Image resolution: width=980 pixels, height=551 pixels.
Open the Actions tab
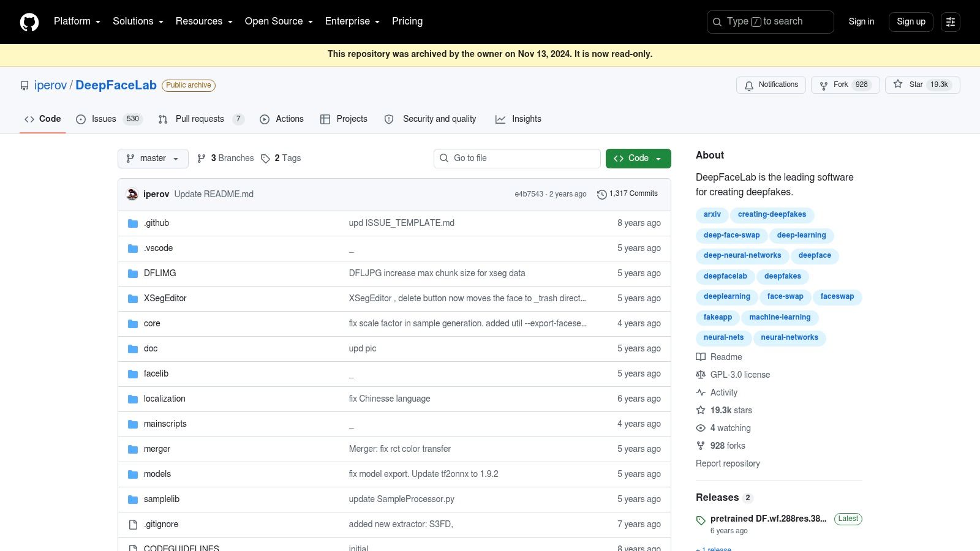(x=282, y=119)
